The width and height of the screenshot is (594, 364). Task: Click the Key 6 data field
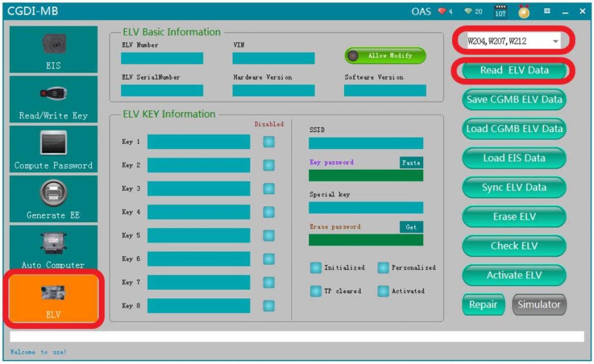199,259
